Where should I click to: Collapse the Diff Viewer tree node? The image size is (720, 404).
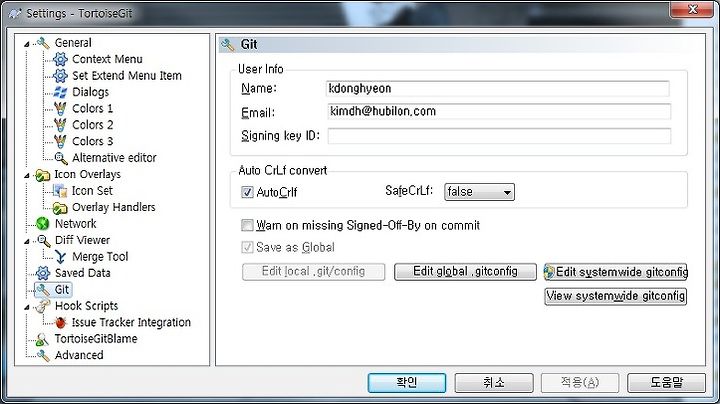[27, 241]
